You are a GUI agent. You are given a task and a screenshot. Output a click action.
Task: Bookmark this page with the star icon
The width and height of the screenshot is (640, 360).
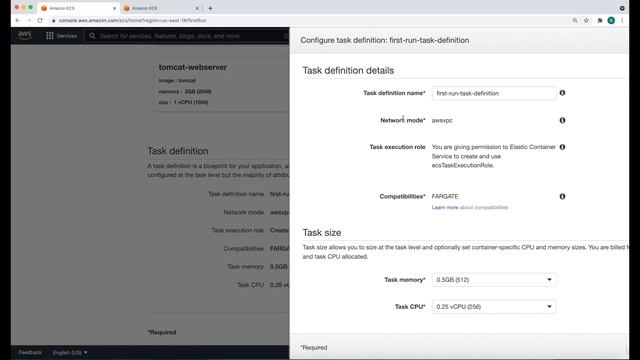pyautogui.click(x=586, y=20)
